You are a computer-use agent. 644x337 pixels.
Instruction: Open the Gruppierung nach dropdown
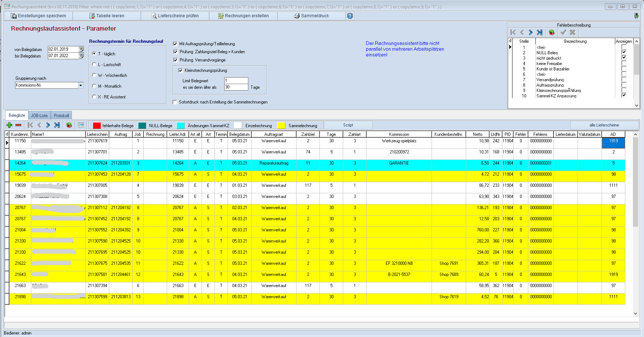[x=80, y=85]
